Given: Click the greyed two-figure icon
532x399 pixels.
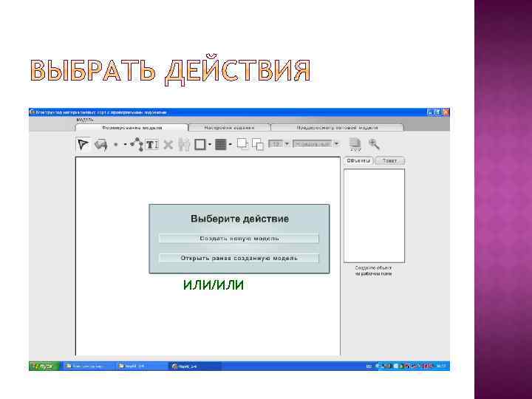Looking at the screenshot, I should [x=184, y=145].
